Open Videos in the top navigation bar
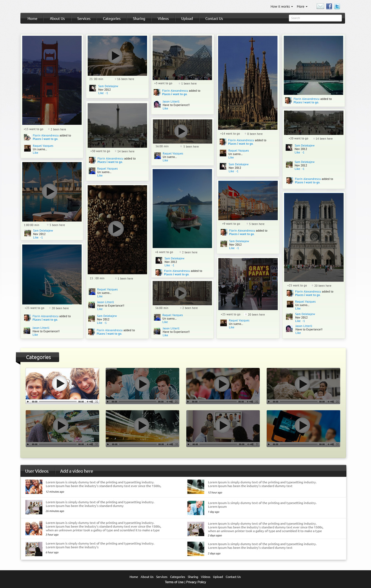The width and height of the screenshot is (371, 588). click(163, 18)
